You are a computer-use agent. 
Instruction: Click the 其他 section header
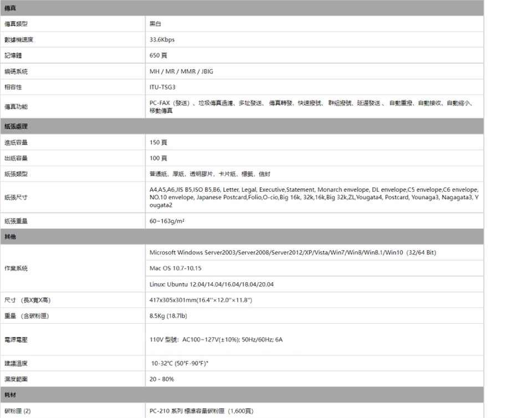pyautogui.click(x=11, y=237)
